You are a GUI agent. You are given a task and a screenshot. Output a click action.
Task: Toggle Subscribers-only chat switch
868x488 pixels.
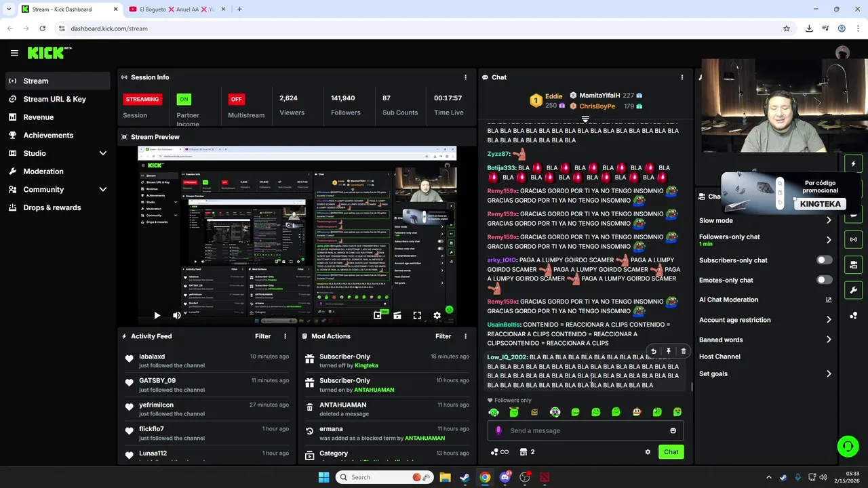(x=824, y=260)
